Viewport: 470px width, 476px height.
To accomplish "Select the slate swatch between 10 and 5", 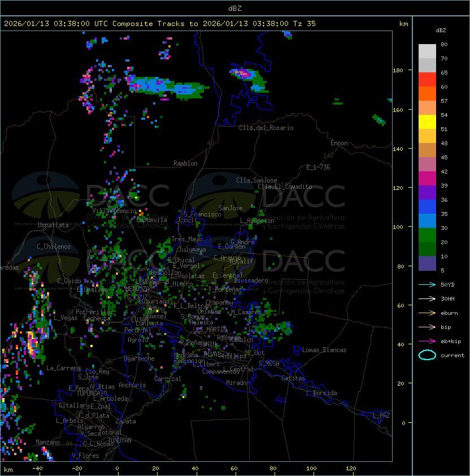I will point(427,263).
